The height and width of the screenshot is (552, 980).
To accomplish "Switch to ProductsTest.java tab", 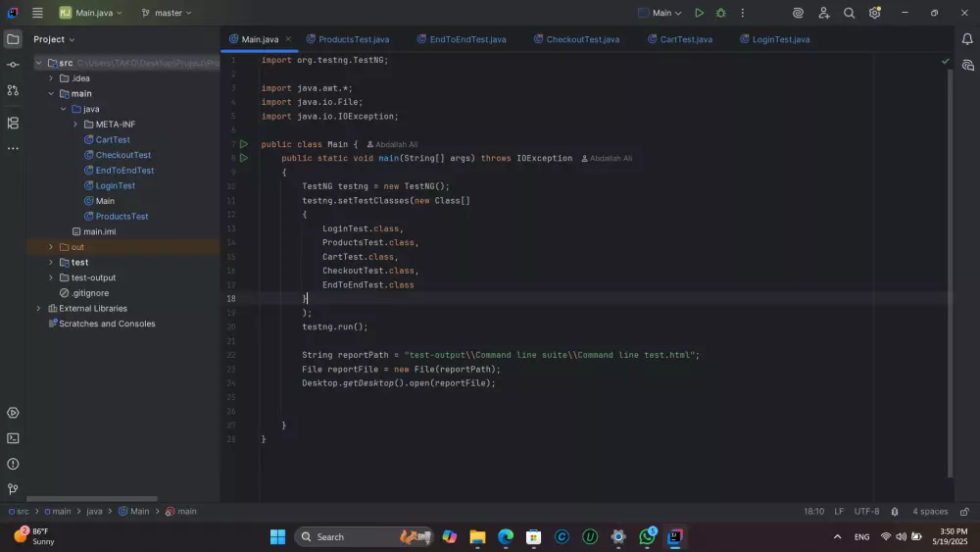I will click(348, 39).
